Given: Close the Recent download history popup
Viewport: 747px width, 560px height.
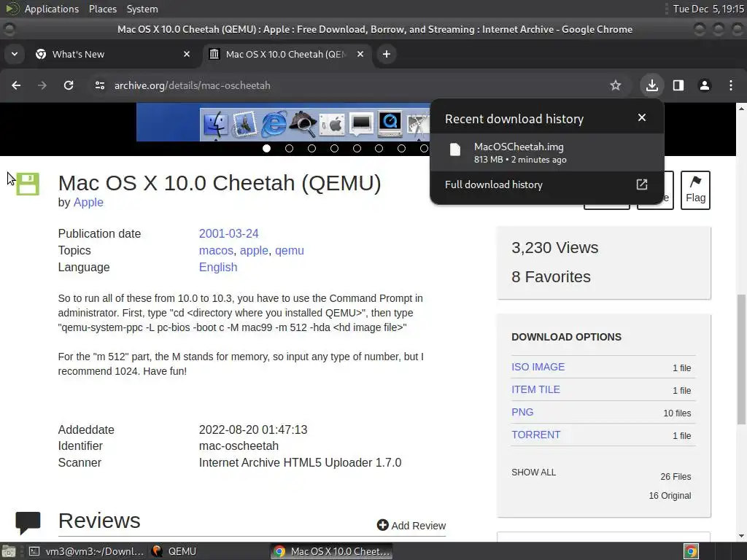Looking at the screenshot, I should pyautogui.click(x=642, y=117).
